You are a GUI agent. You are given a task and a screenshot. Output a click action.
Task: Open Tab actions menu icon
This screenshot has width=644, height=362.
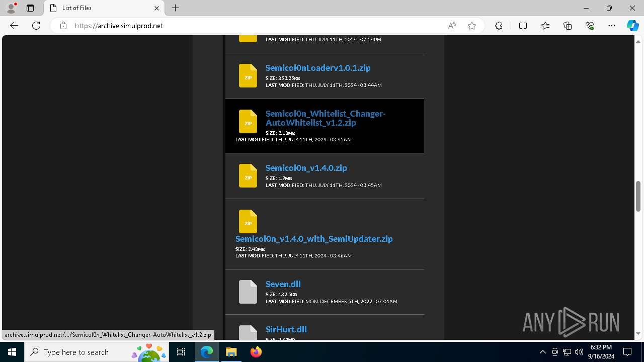tap(30, 8)
